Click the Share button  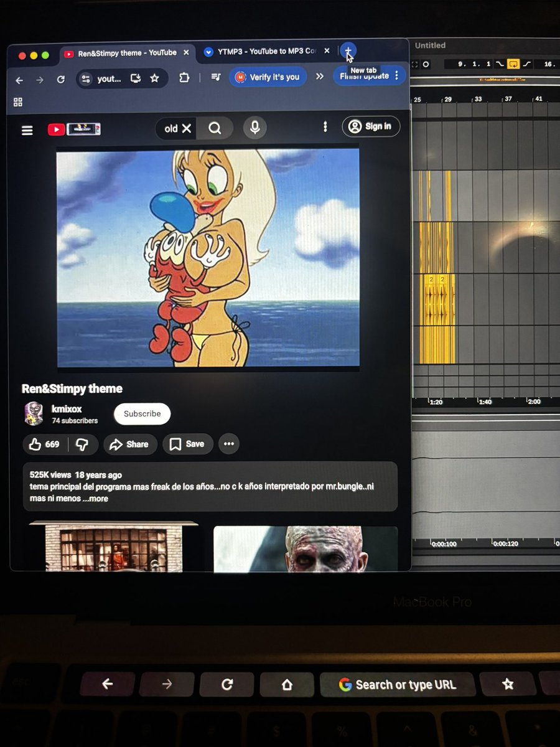point(130,444)
